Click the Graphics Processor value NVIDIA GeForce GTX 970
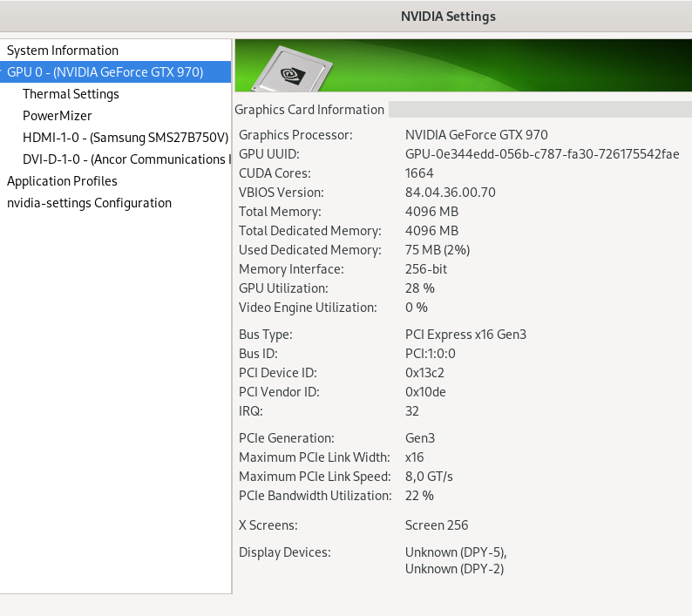Viewport: 692px width, 616px height. click(476, 134)
